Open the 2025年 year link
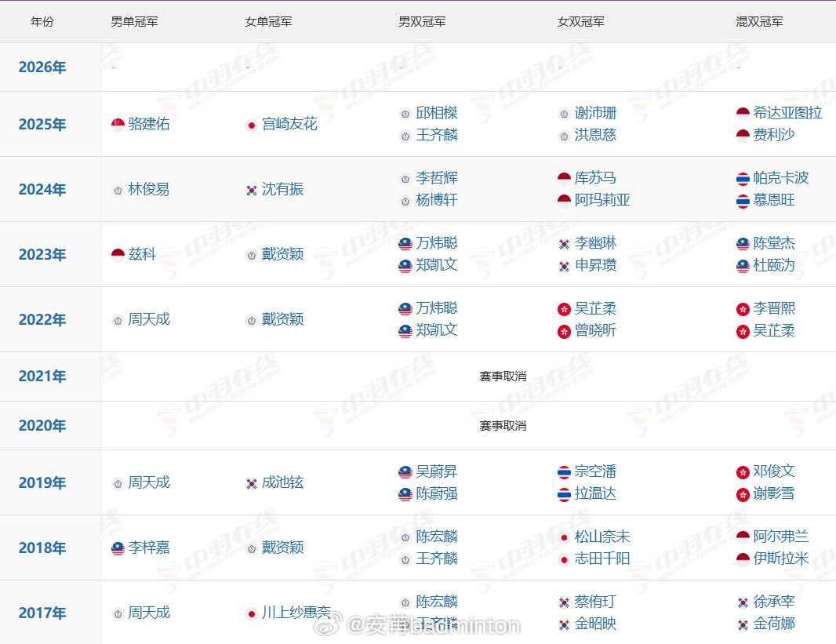Screen dimensions: 836x644 42,124
